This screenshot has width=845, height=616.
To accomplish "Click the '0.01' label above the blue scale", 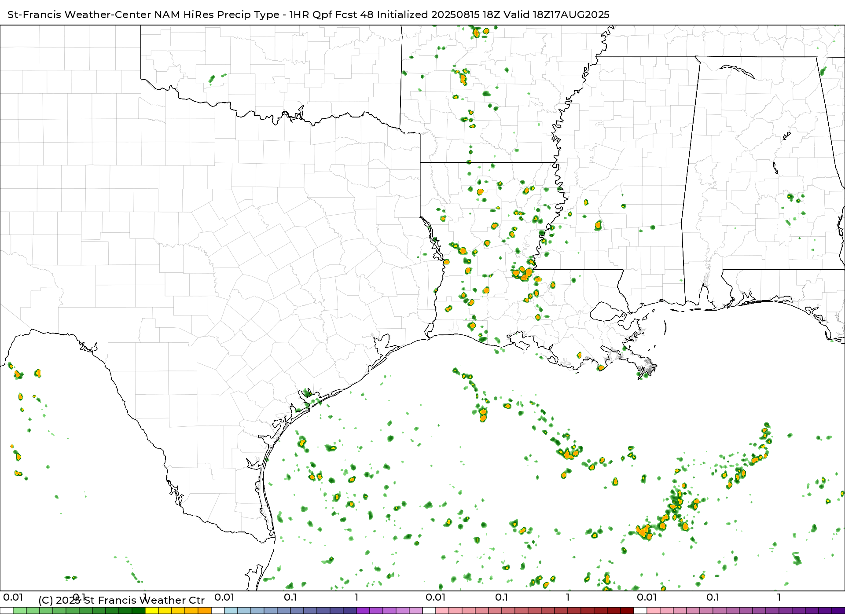I will [224, 597].
